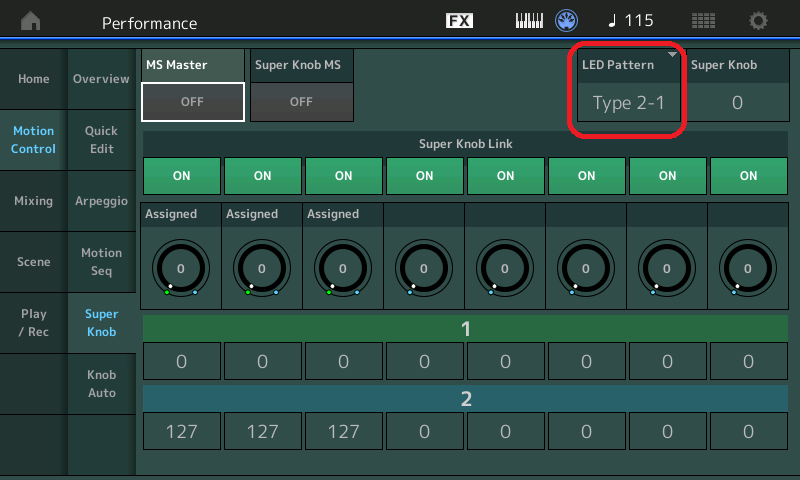Expand the LED Pattern dropdown arrow
This screenshot has width=800, height=480.
tap(672, 55)
